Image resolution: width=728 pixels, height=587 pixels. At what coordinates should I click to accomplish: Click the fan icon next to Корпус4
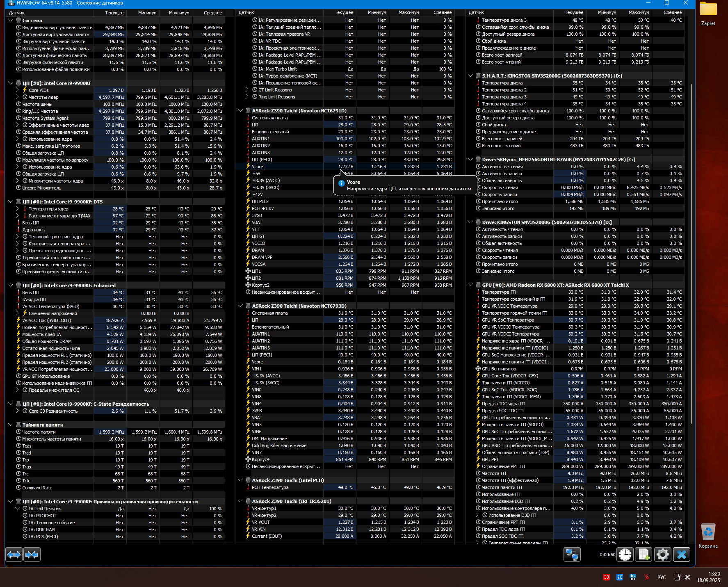pyautogui.click(x=248, y=459)
